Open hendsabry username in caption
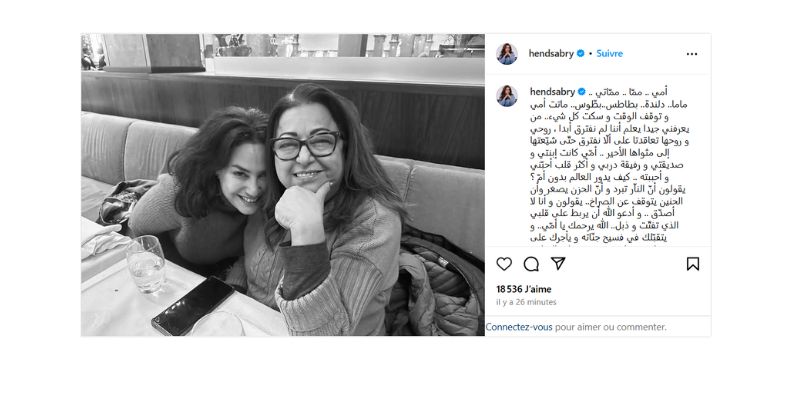 pos(553,92)
